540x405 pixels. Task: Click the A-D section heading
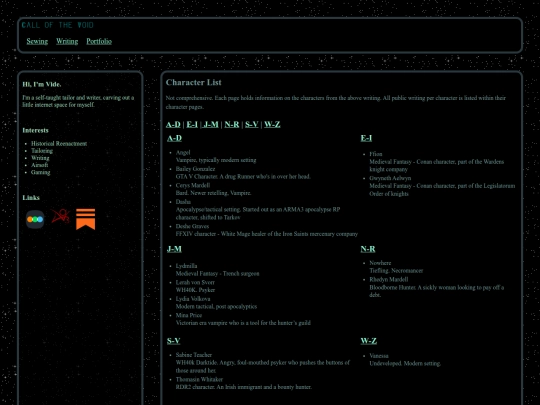click(174, 138)
